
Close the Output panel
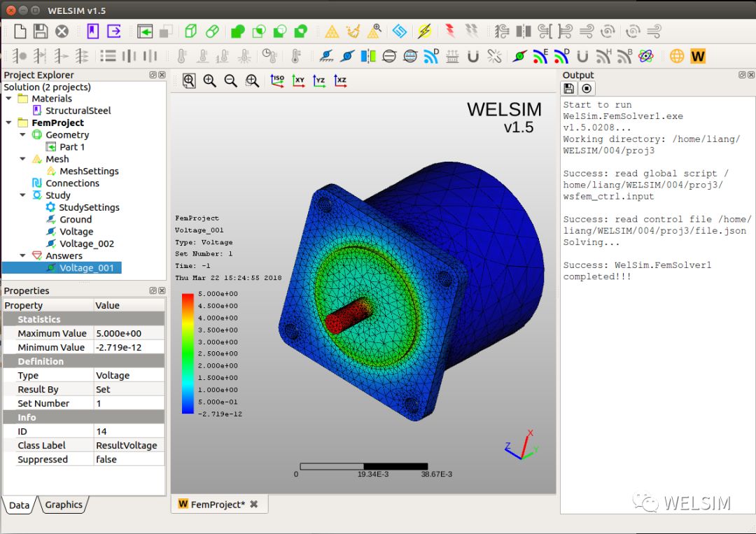(751, 75)
